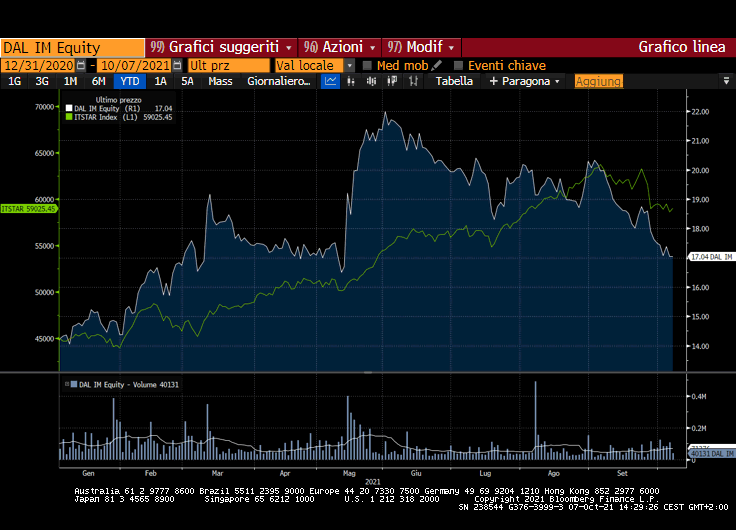Viewport: 736px width, 530px height.
Task: Open the Azioni menu
Action: coord(340,47)
